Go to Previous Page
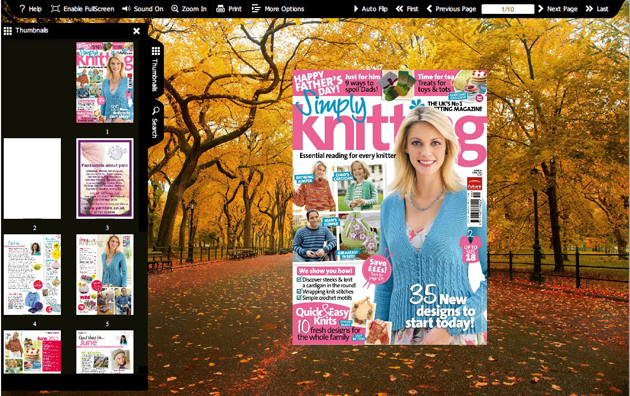The image size is (630, 396). click(451, 9)
